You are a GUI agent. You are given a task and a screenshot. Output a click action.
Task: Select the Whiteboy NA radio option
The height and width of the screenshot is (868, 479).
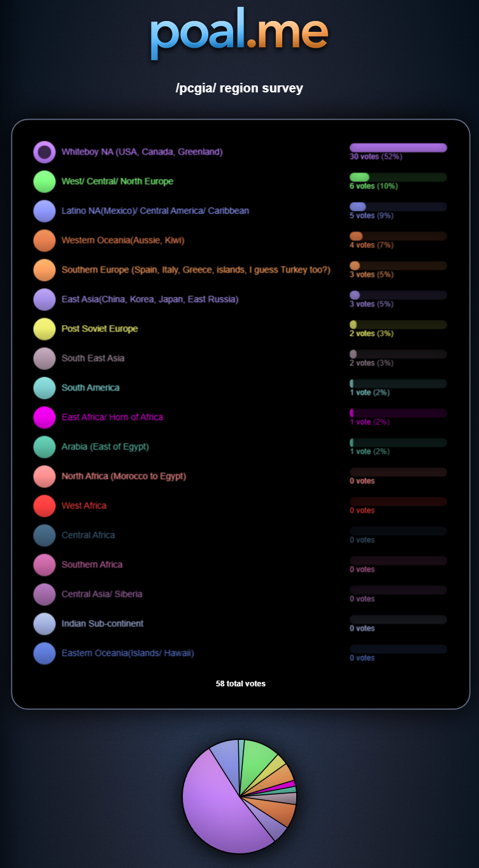pyautogui.click(x=45, y=152)
